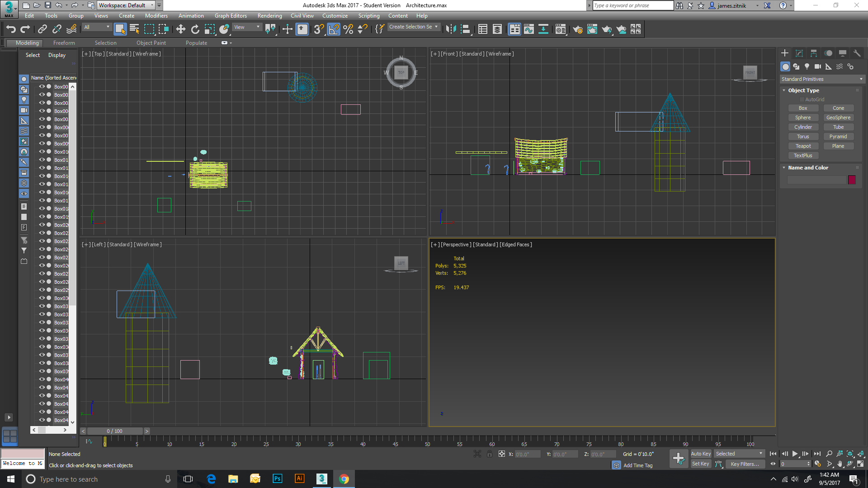Enable the AutoGrid checkbox
This screenshot has width=868, height=488.
click(x=802, y=99)
